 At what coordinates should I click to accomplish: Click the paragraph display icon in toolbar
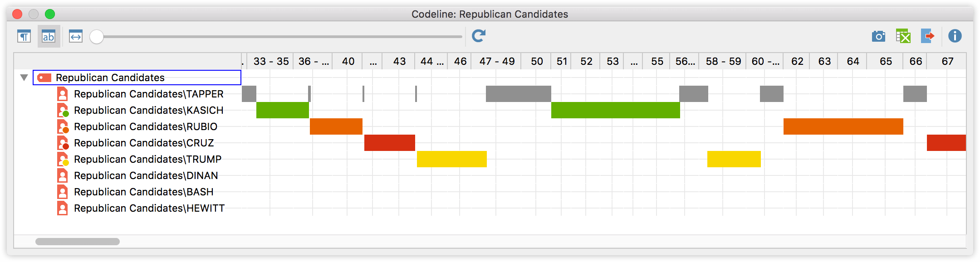pyautogui.click(x=24, y=36)
